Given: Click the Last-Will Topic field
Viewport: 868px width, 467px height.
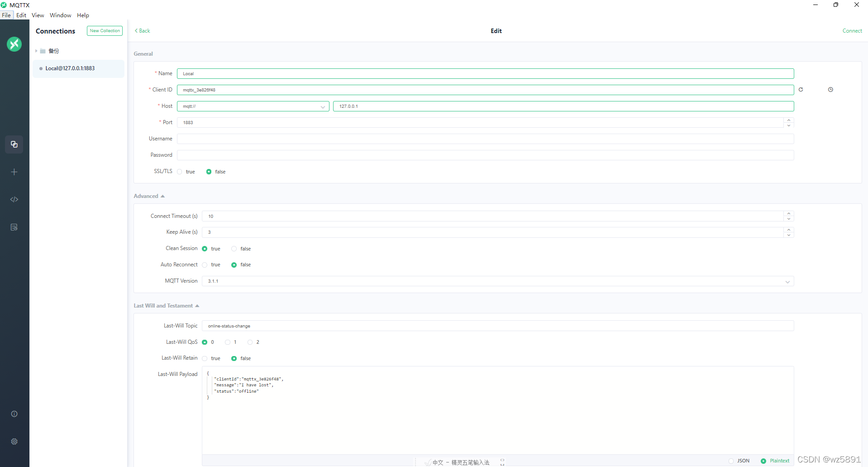Looking at the screenshot, I should (x=498, y=326).
